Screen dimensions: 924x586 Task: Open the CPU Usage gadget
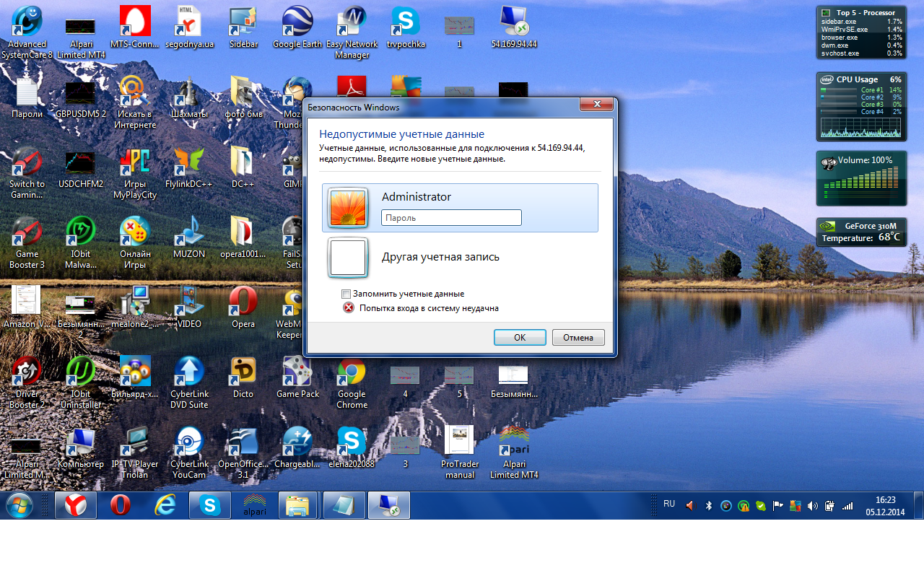click(x=862, y=106)
